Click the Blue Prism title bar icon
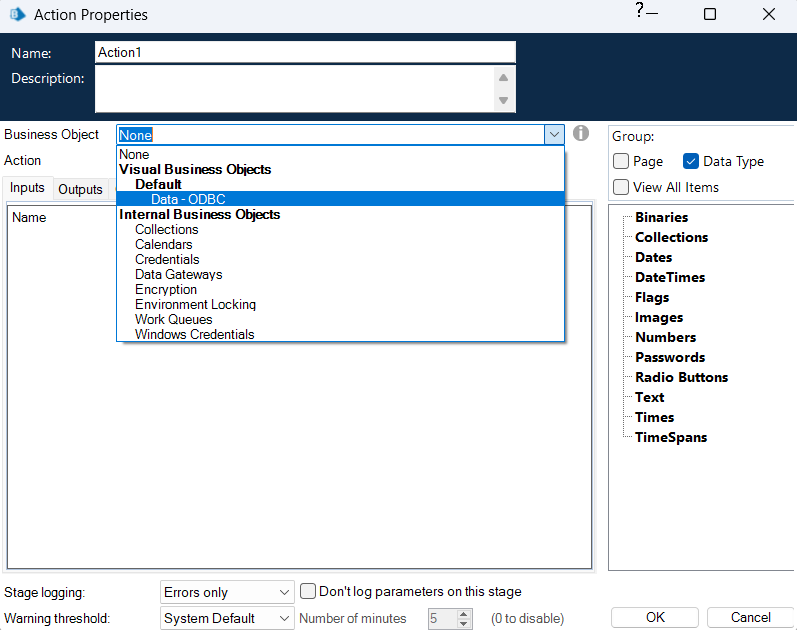The width and height of the screenshot is (797, 630). click(x=17, y=15)
